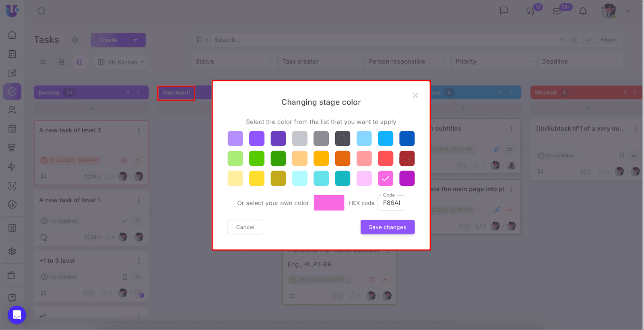Image resolution: width=644 pixels, height=330 pixels.
Task: Click the Cancel button
Action: (245, 227)
